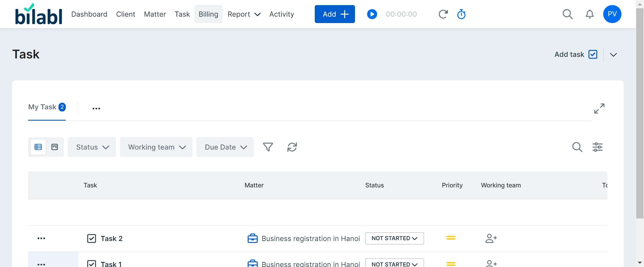Go to Dashboard

pyautogui.click(x=89, y=14)
